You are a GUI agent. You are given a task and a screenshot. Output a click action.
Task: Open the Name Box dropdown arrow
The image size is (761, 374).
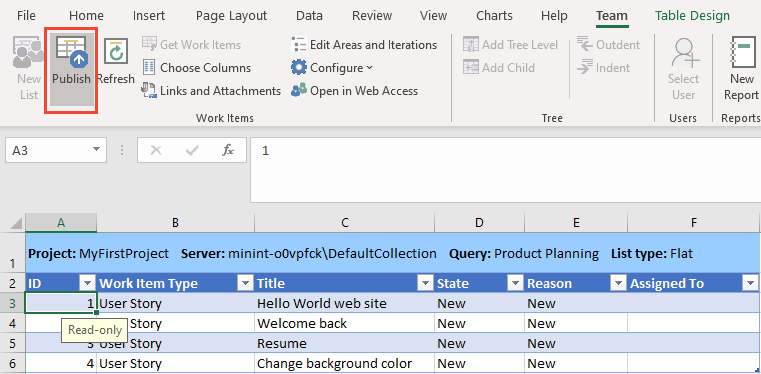point(96,150)
